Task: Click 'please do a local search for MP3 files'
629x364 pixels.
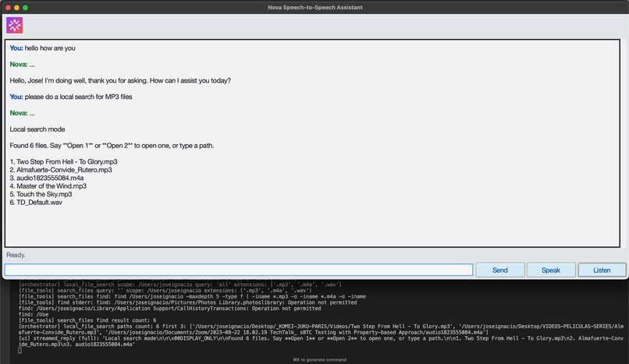Action: (x=78, y=97)
